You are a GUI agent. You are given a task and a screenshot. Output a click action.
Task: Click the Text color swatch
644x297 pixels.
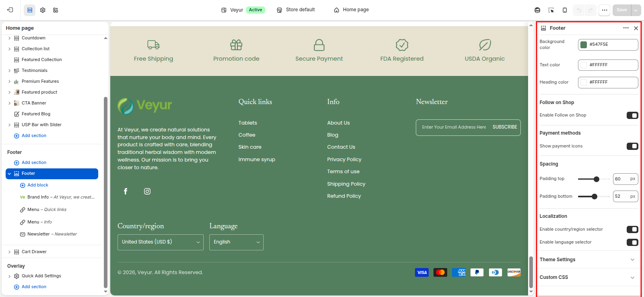pyautogui.click(x=584, y=65)
